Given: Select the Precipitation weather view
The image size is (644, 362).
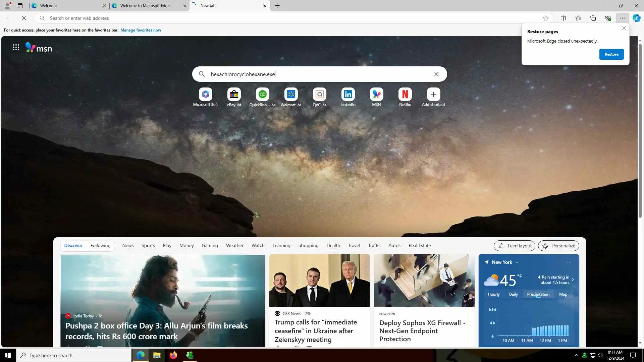Looking at the screenshot, I should tap(538, 294).
